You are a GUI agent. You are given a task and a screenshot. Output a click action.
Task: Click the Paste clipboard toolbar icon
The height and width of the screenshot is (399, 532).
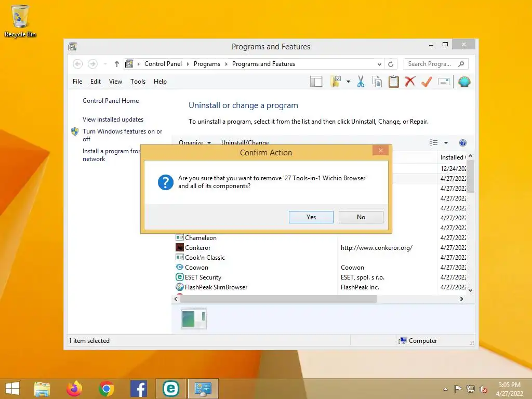pos(394,82)
